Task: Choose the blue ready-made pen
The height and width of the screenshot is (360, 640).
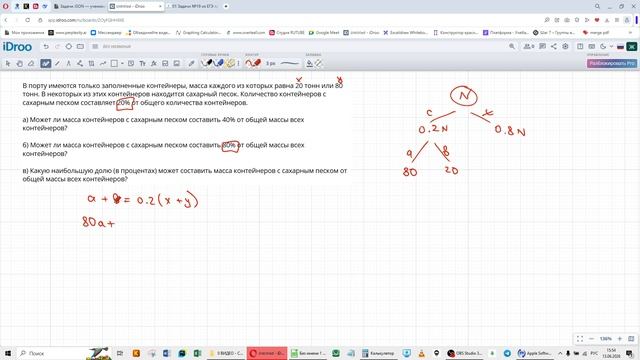Action: click(218, 63)
